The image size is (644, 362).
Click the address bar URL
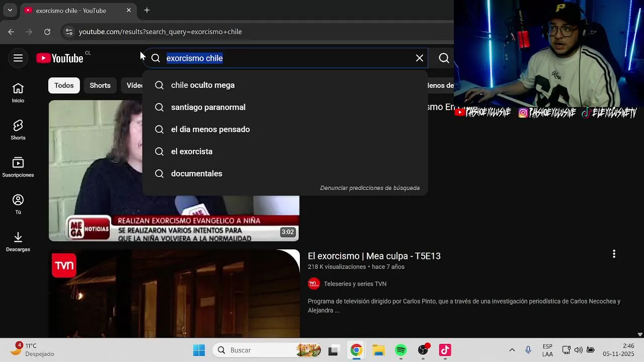click(x=160, y=32)
